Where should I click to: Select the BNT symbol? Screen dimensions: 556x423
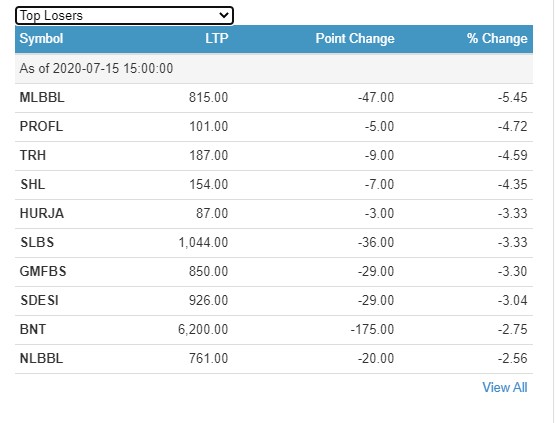click(x=33, y=330)
